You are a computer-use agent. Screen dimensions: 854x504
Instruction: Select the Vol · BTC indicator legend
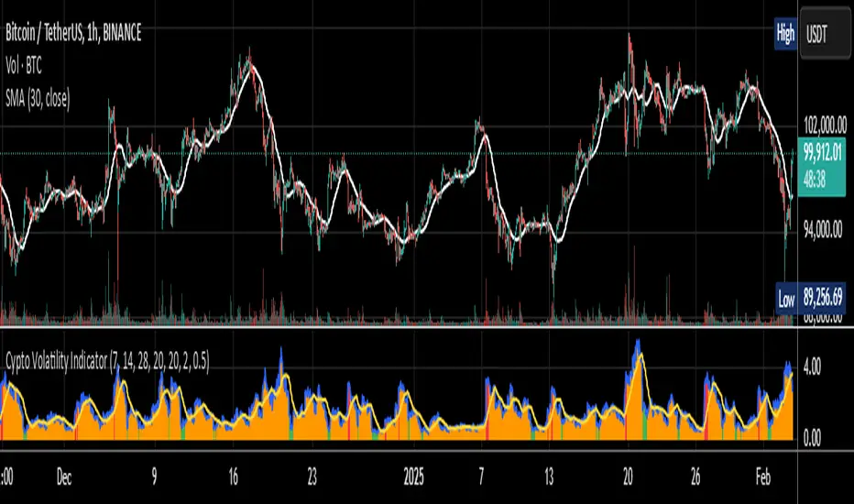point(24,67)
